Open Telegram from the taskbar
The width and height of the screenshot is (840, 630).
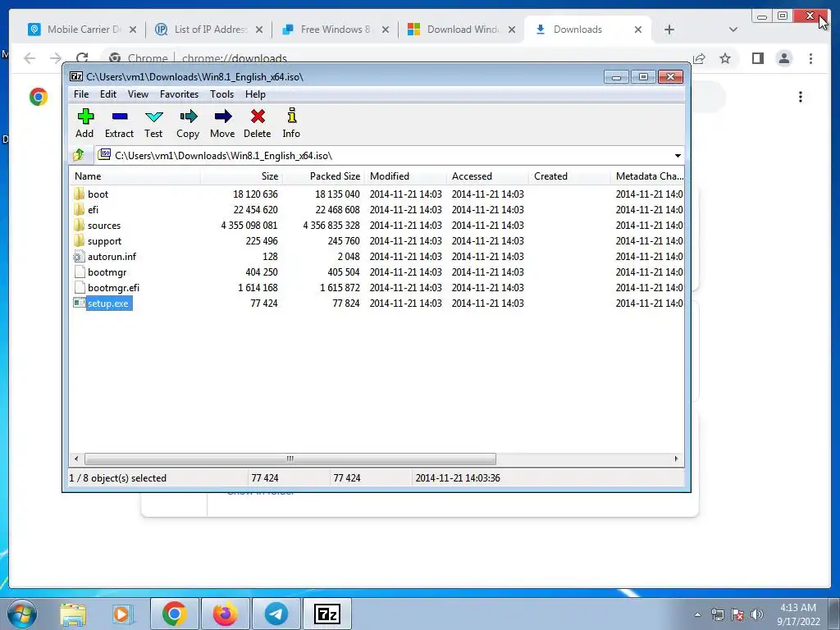(x=276, y=614)
